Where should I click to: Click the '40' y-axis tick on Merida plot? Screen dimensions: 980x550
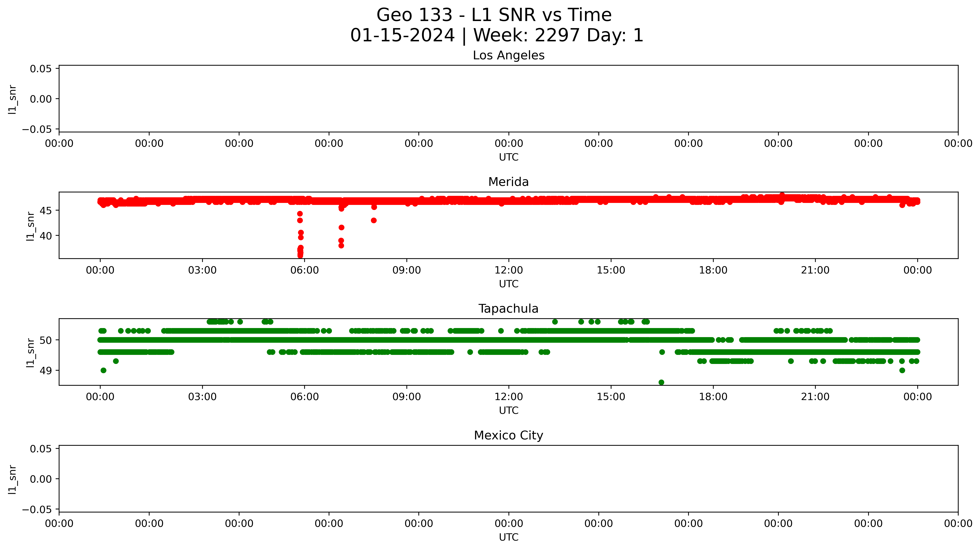point(46,236)
